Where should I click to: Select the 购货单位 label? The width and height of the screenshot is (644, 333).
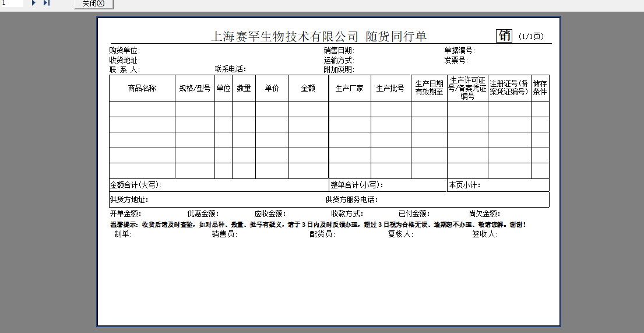pos(125,51)
